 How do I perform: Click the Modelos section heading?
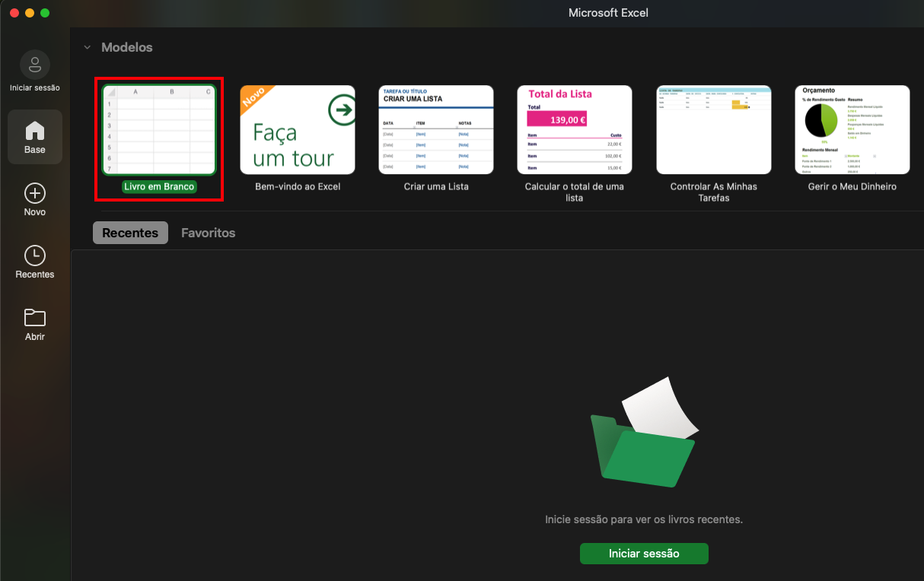pyautogui.click(x=127, y=47)
